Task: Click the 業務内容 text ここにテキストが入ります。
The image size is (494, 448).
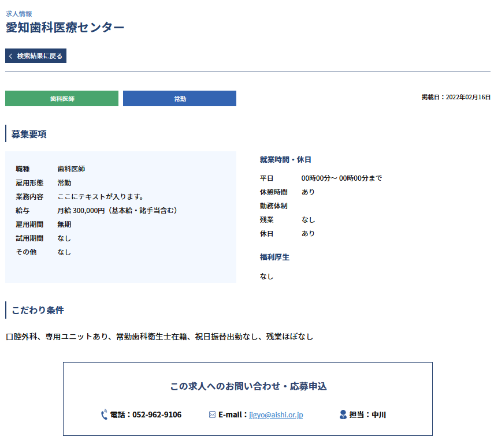Action: point(101,197)
